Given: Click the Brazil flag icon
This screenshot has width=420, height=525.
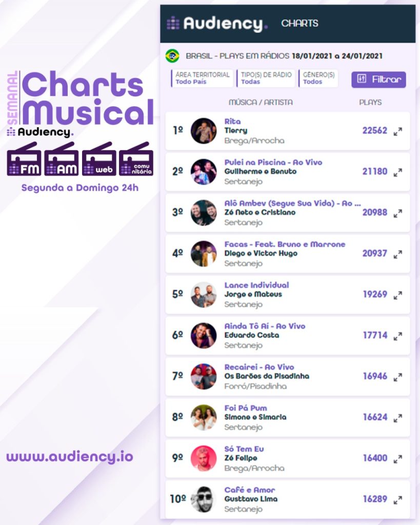Looking at the screenshot, I should pyautogui.click(x=172, y=56).
